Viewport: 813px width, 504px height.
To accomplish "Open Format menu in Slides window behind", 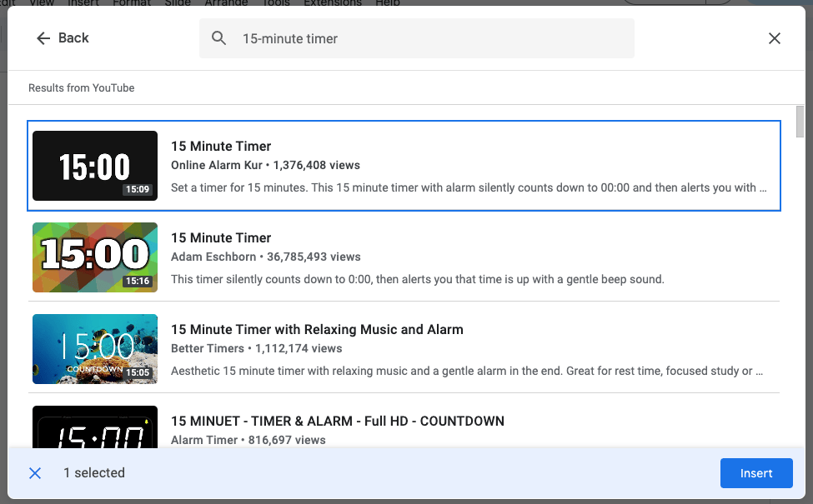I will (132, 2).
